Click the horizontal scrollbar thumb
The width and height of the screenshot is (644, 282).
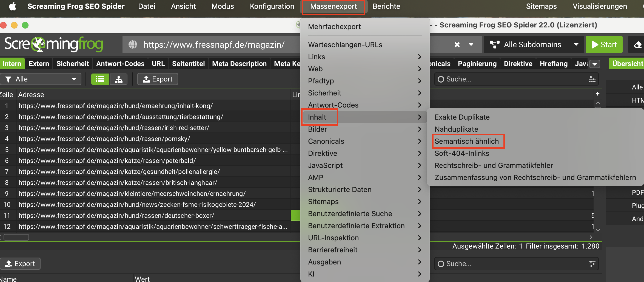coord(16,237)
